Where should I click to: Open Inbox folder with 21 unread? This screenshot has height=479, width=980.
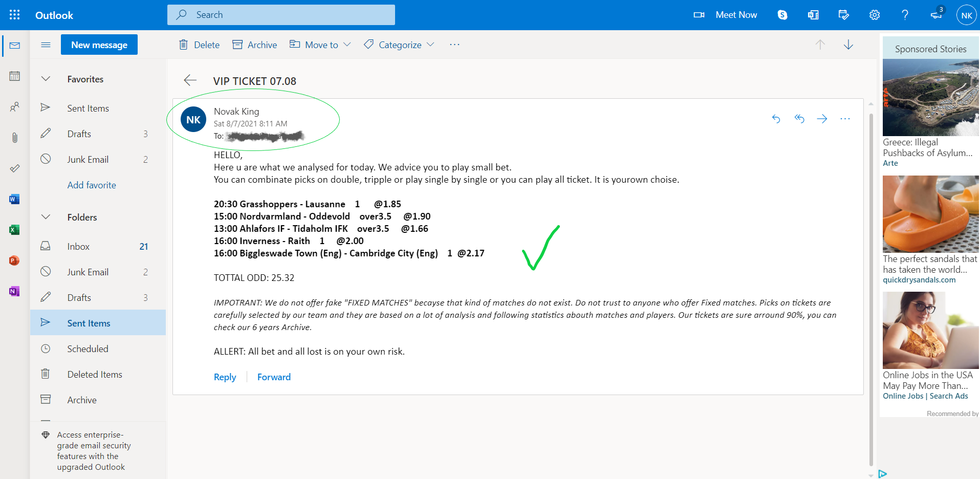[x=98, y=246]
